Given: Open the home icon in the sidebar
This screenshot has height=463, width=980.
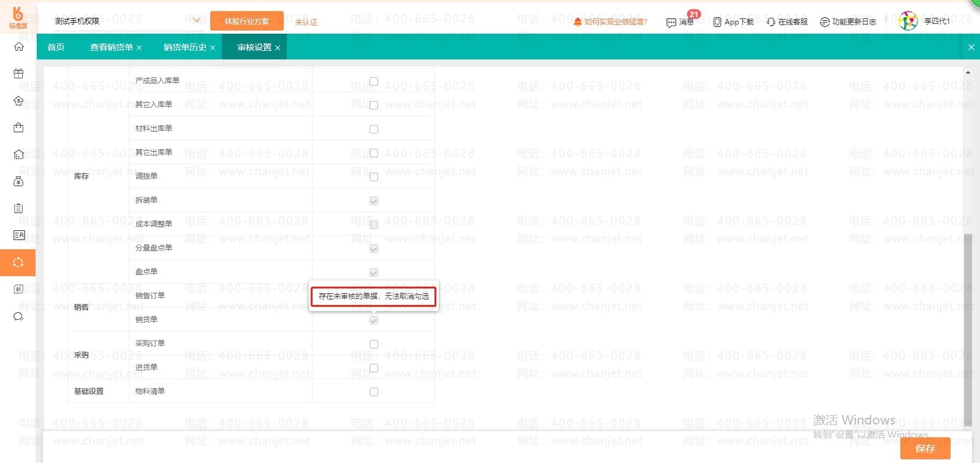Looking at the screenshot, I should point(18,47).
